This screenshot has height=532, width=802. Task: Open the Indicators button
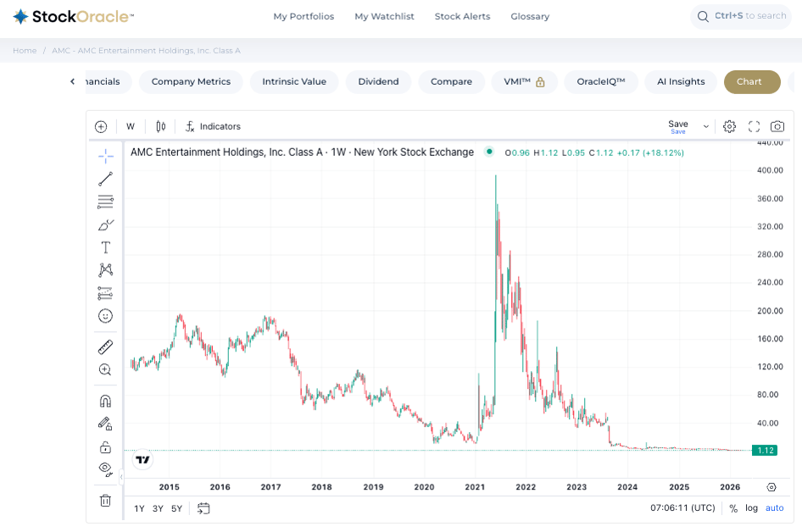213,126
